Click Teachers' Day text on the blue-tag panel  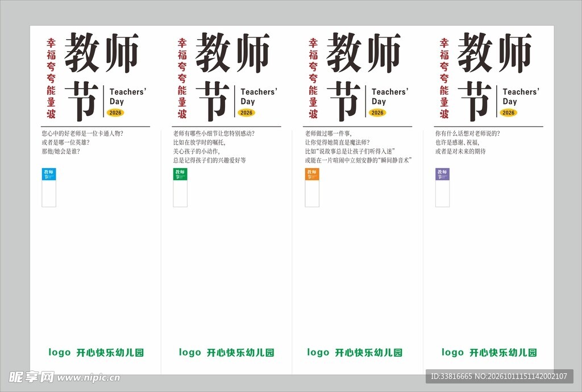[128, 97]
